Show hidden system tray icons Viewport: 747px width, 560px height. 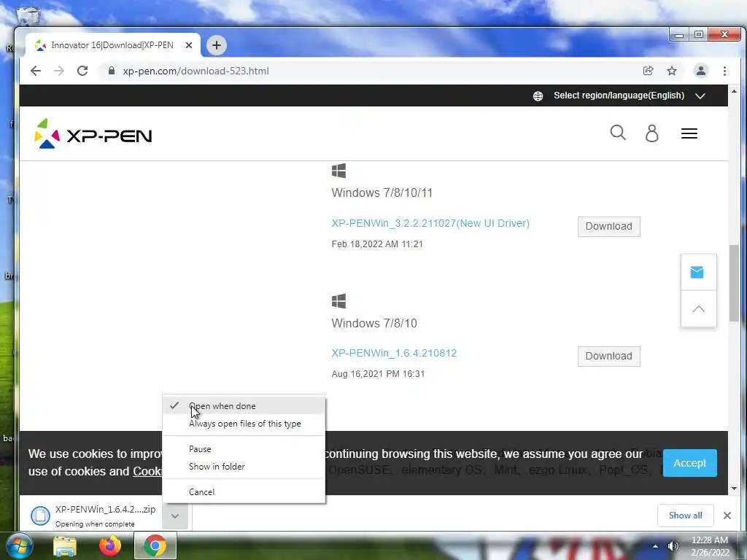[656, 546]
